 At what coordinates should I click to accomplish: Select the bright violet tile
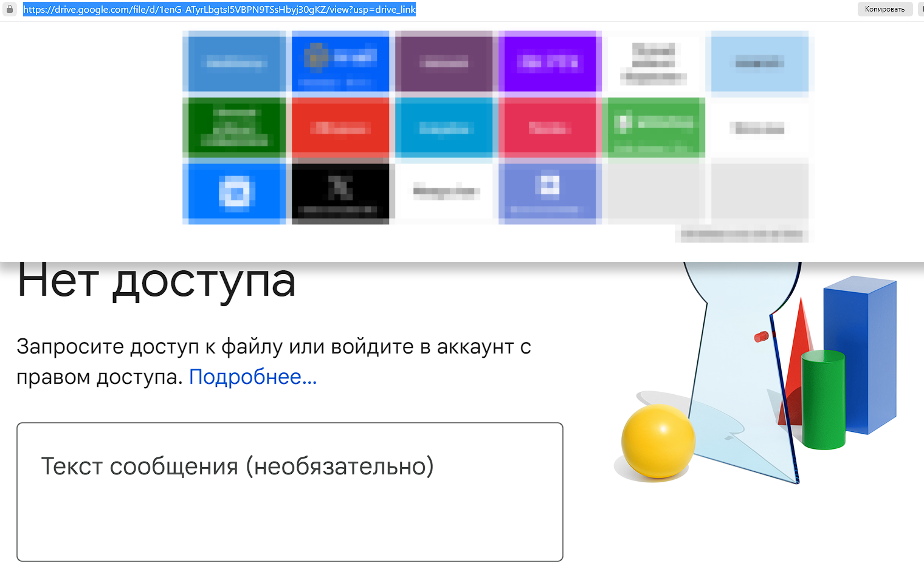[x=550, y=63]
